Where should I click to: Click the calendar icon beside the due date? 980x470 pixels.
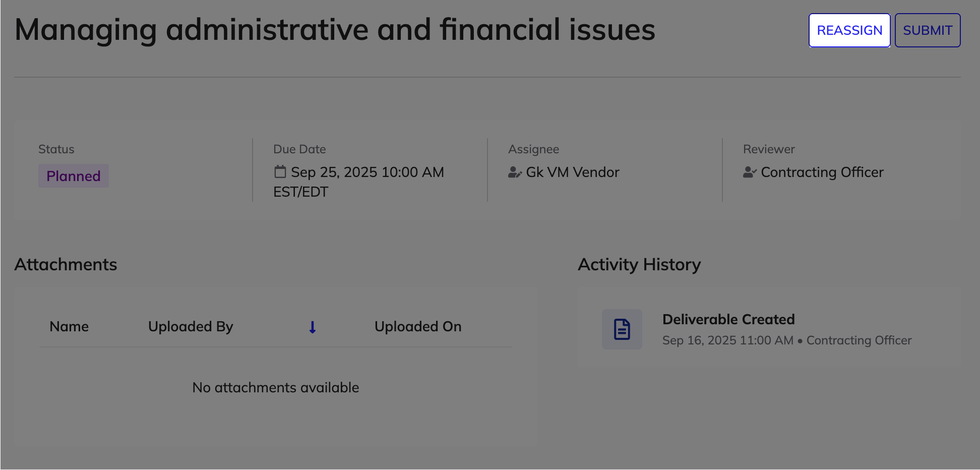click(x=279, y=171)
